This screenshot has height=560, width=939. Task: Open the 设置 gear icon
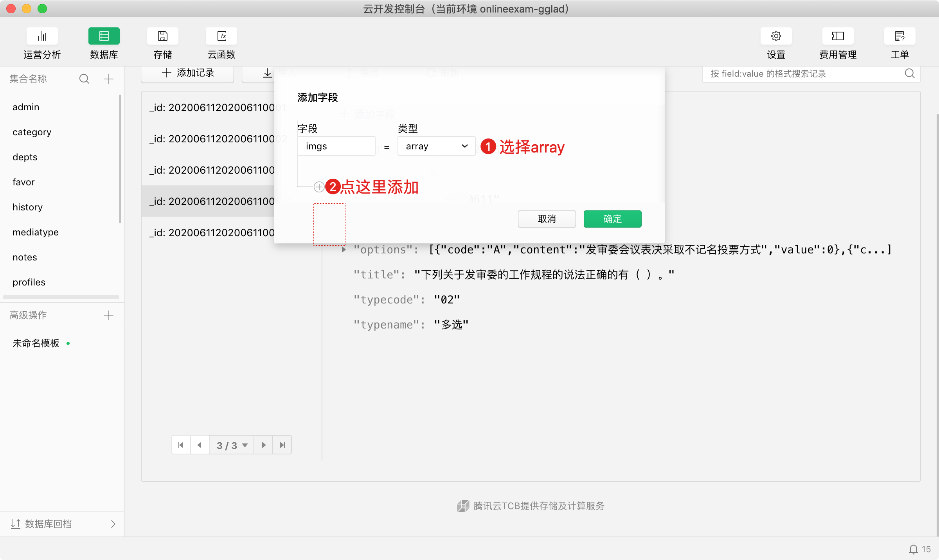(x=776, y=36)
